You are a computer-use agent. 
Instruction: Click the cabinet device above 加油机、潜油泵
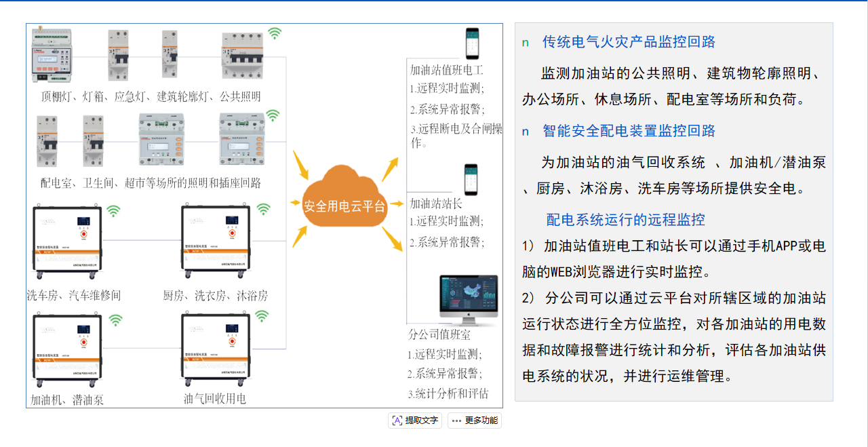[x=68, y=351]
